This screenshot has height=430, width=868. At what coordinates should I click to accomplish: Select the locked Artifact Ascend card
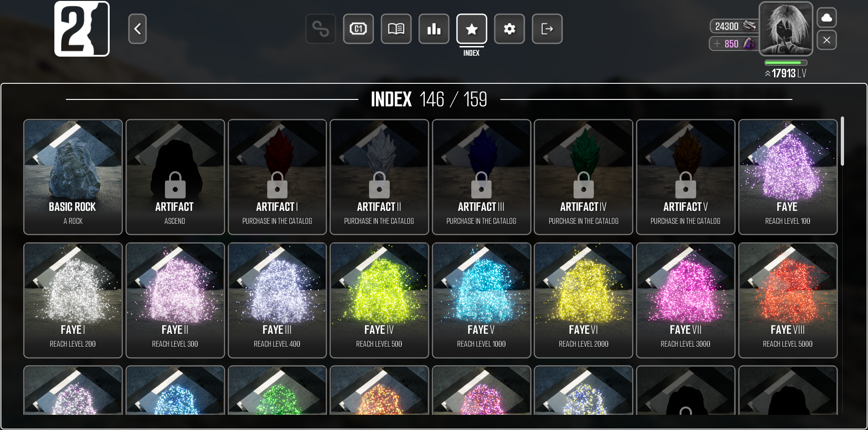pyautogui.click(x=175, y=177)
